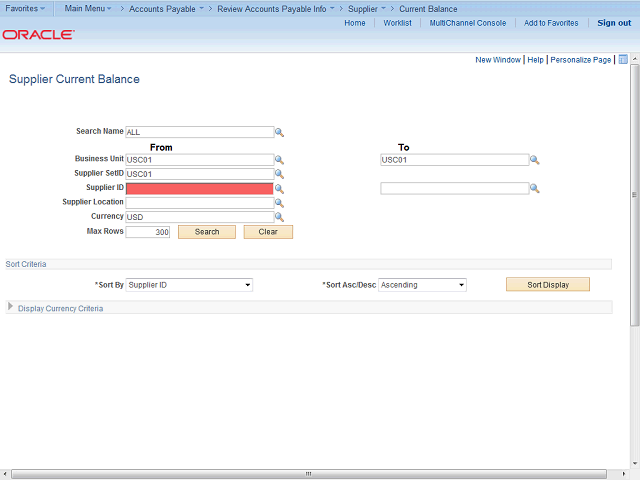
Task: Open the Sort Asc/Desc dropdown
Action: (422, 285)
